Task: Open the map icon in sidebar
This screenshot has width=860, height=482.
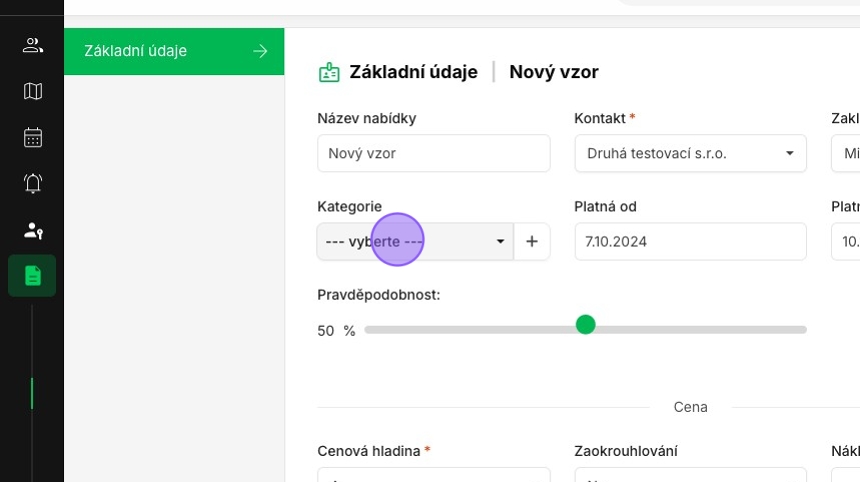Action: pos(33,91)
